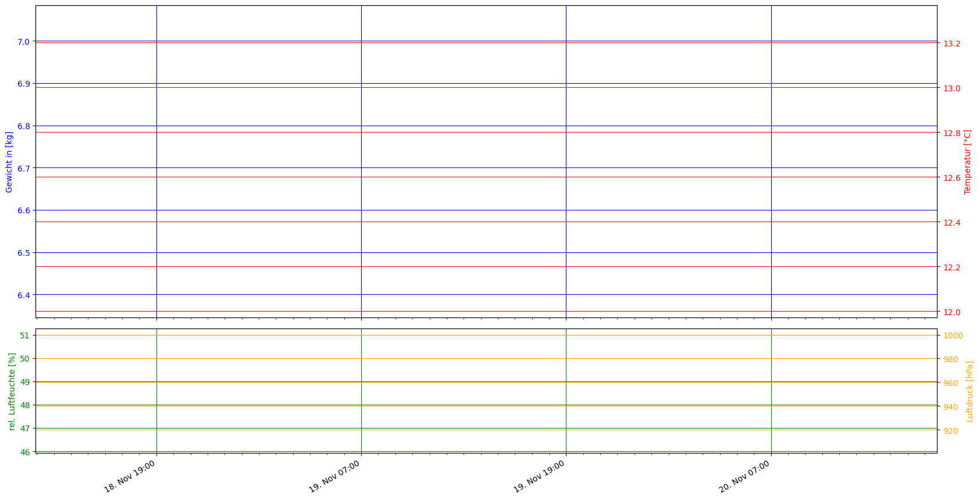Click the 13.2 temperature tick label
This screenshot has width=980, height=500.
tap(952, 44)
